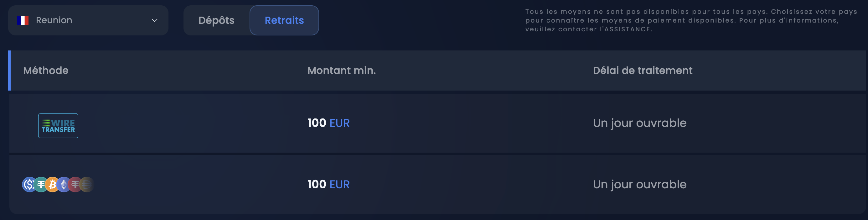
Task: Click the French flag in country selector
Action: (x=22, y=20)
